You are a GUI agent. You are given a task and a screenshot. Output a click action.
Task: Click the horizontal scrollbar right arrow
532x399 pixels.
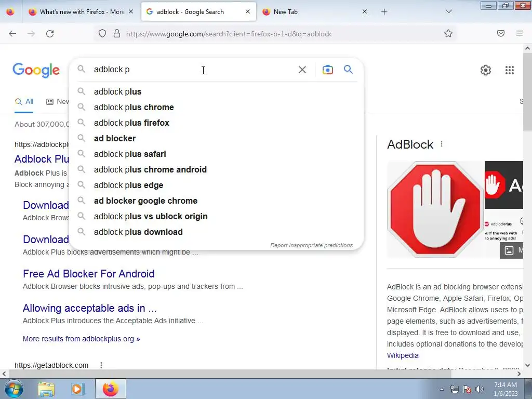[x=519, y=374]
